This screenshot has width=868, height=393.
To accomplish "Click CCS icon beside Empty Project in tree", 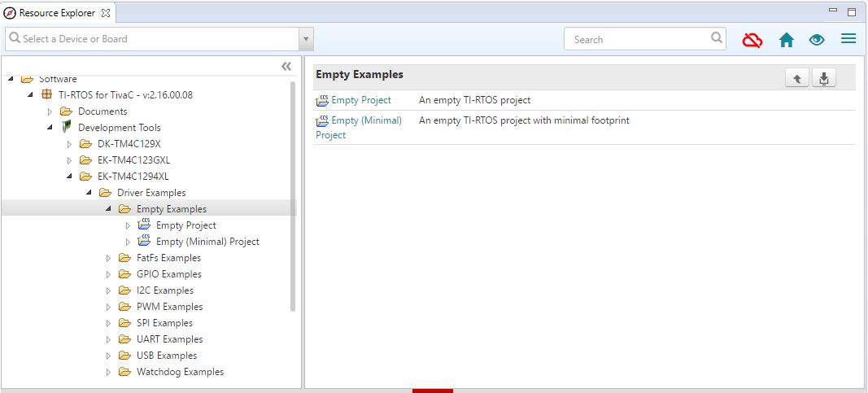I will (x=144, y=225).
